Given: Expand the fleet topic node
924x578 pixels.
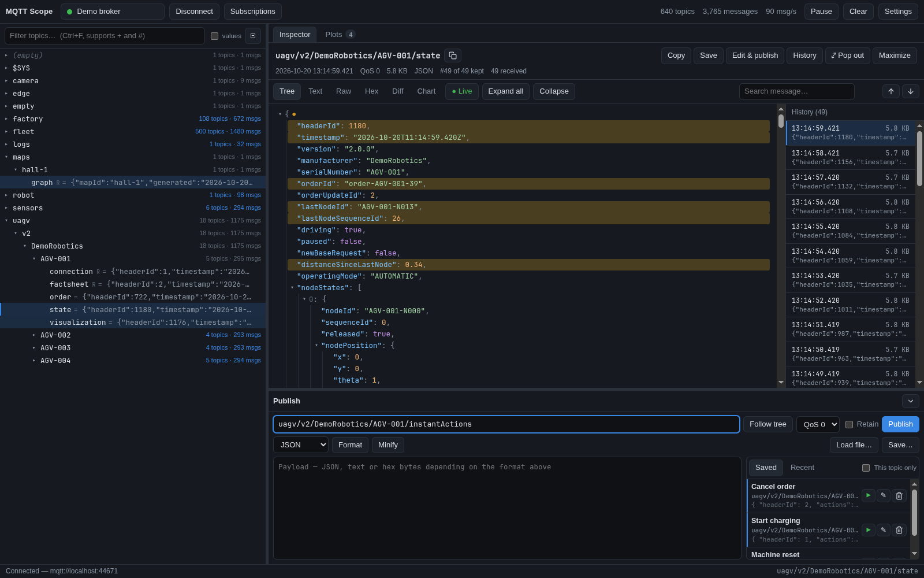Looking at the screenshot, I should (6, 132).
